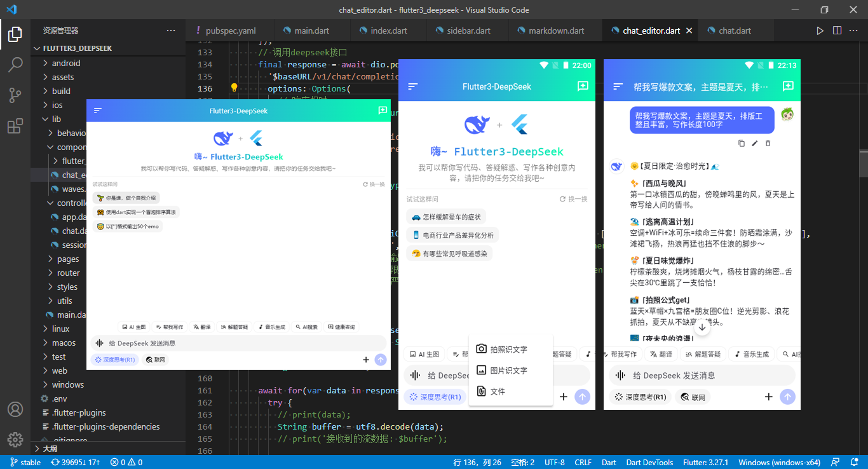
Task: Click the Flutter: 3.27.1 status bar entry
Action: [x=705, y=463]
